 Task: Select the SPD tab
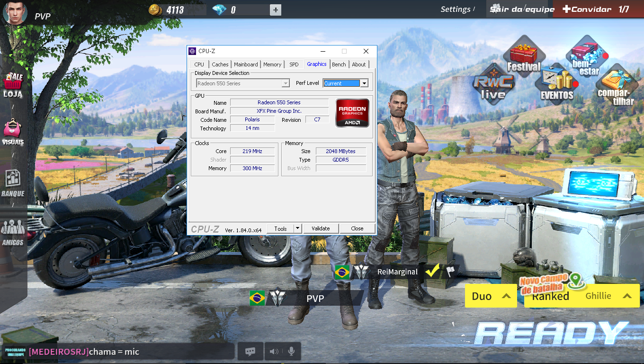294,64
